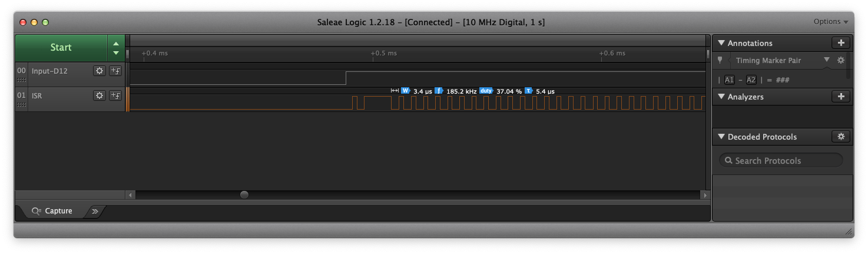Click the A2 timing marker badge
This screenshot has height=254, width=868.
[x=751, y=80]
